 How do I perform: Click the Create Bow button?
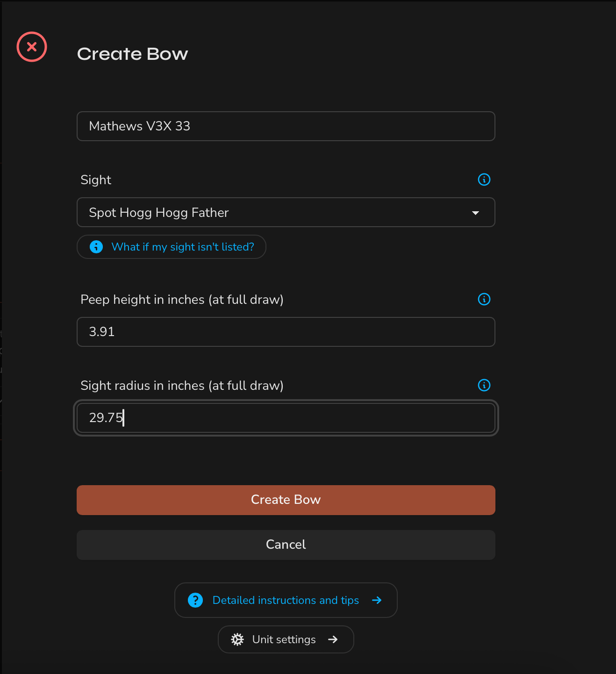pyautogui.click(x=286, y=500)
